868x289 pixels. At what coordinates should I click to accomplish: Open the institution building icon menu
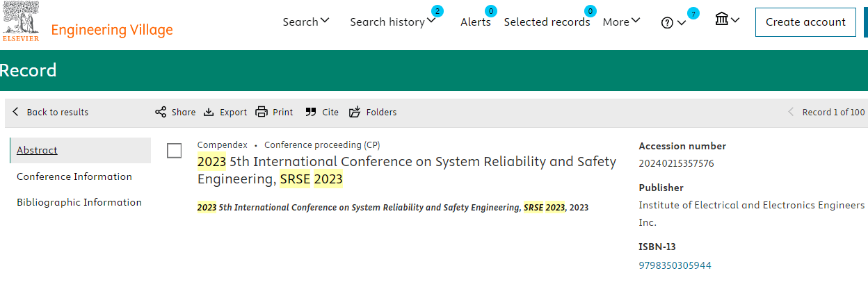coord(722,19)
